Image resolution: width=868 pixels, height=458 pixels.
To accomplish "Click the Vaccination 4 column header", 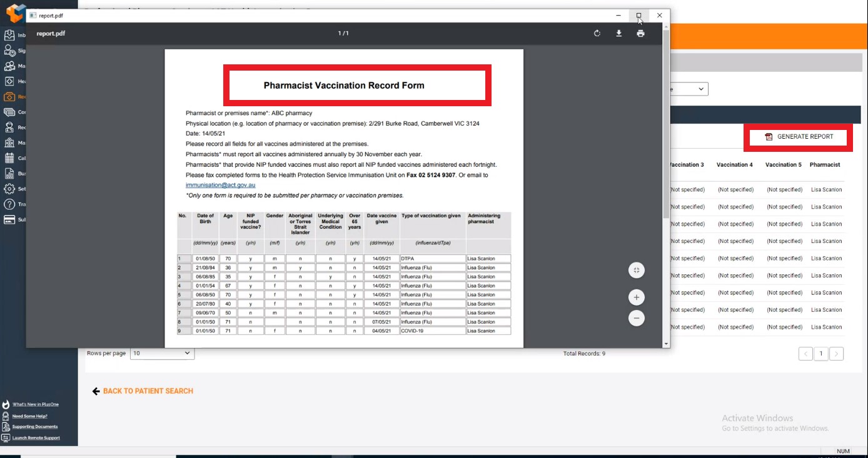I will pyautogui.click(x=735, y=165).
